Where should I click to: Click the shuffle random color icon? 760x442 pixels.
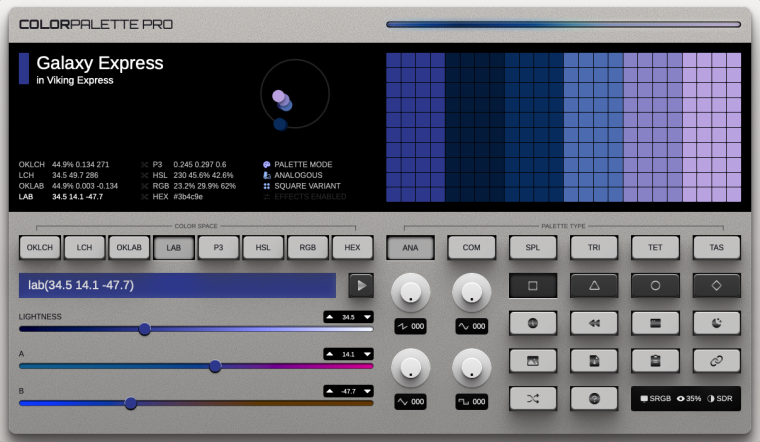click(533, 398)
